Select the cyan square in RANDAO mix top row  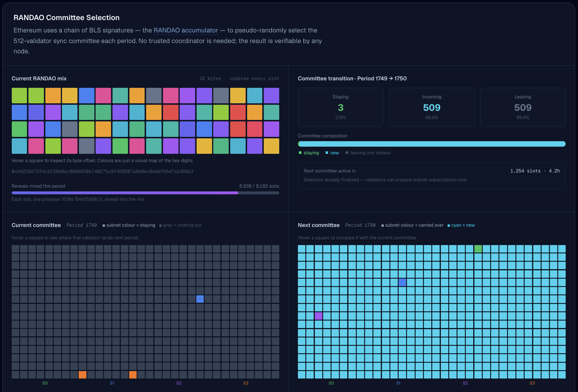coord(255,96)
